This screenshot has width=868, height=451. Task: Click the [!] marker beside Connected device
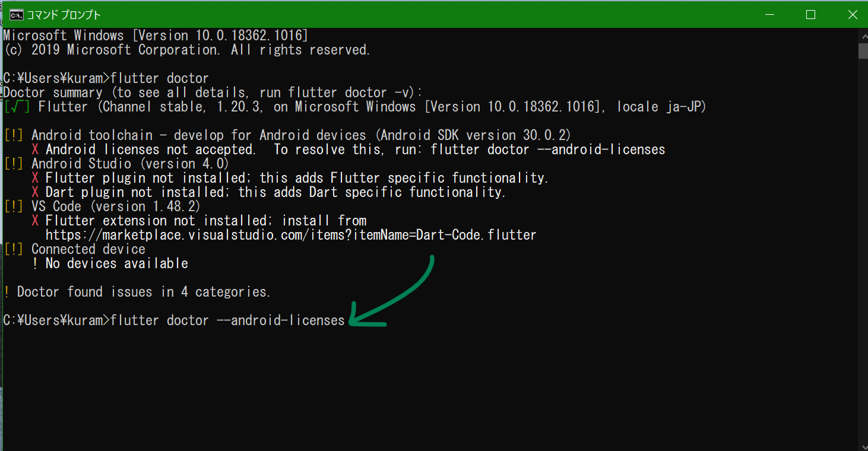click(x=13, y=249)
